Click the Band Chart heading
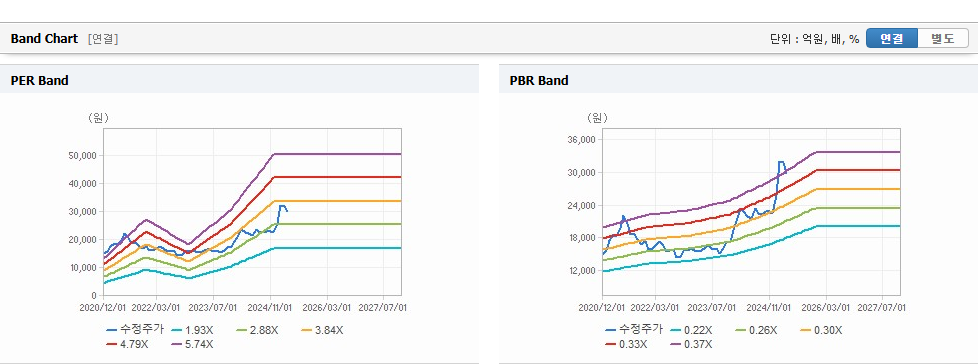 [44, 39]
